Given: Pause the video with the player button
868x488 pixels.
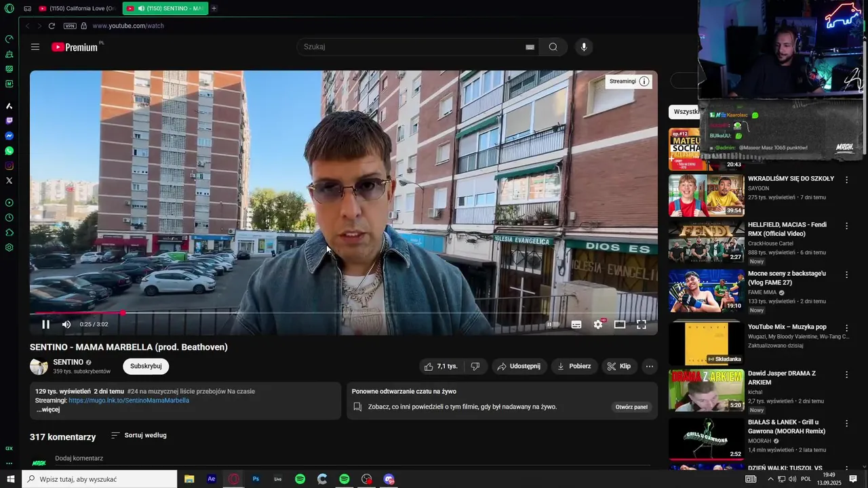Looking at the screenshot, I should pos(46,325).
